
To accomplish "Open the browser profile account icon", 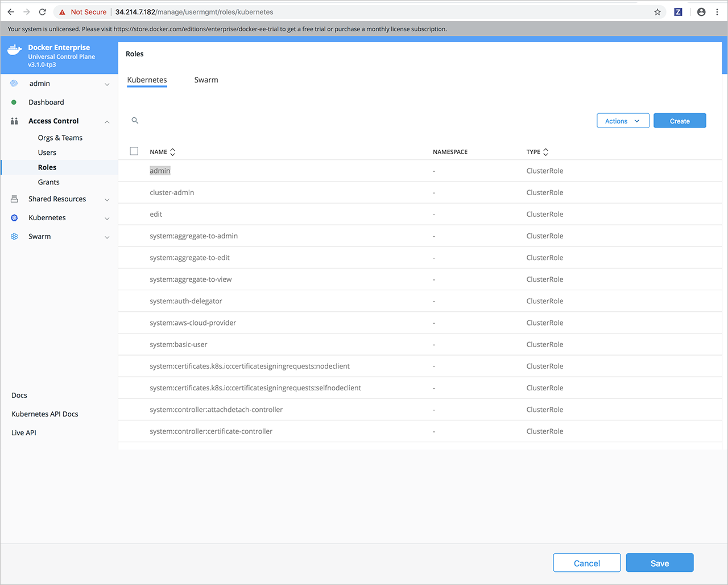I will [x=701, y=12].
